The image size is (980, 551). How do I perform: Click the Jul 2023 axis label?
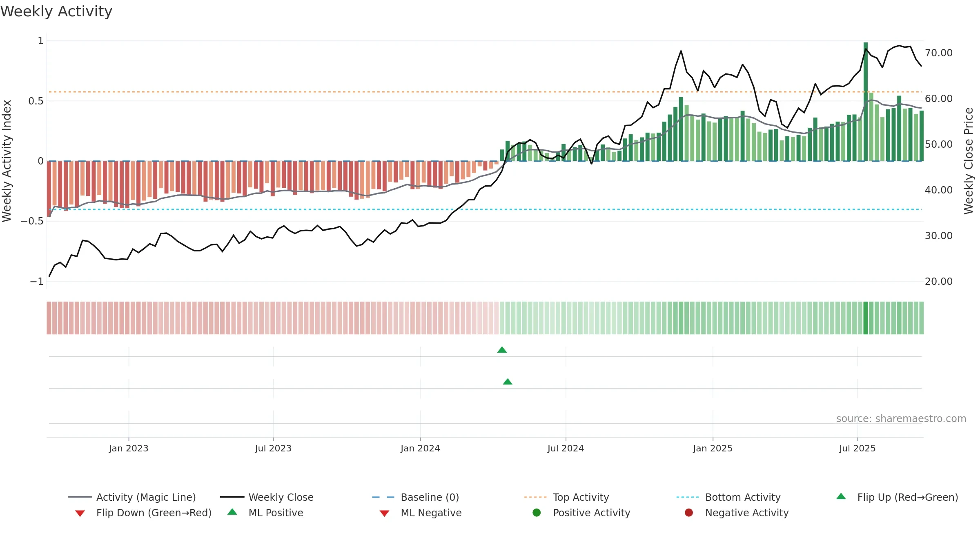tap(273, 448)
